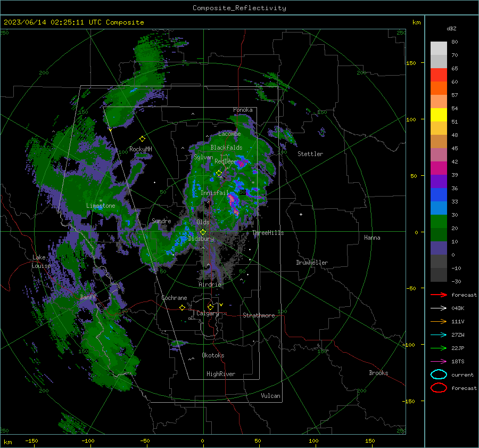Click the Brooks label
Screen dimensions: 479x448
[378, 373]
